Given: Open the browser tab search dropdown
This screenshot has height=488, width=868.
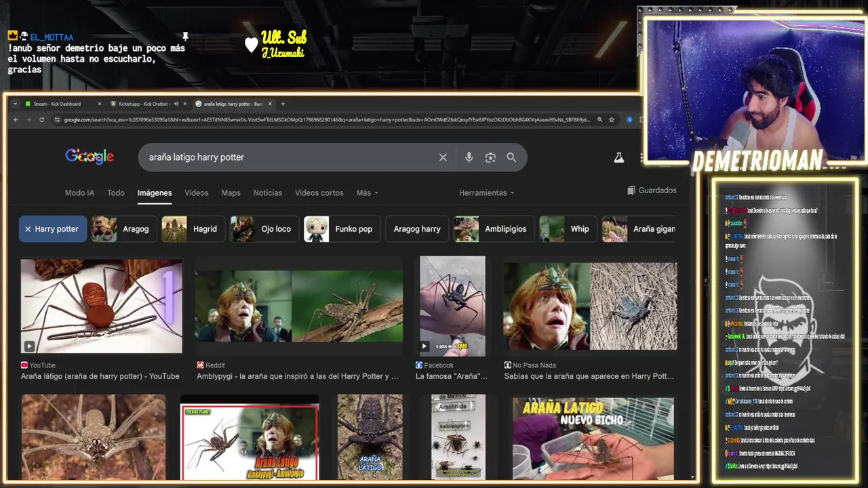Looking at the screenshot, I should [15, 104].
